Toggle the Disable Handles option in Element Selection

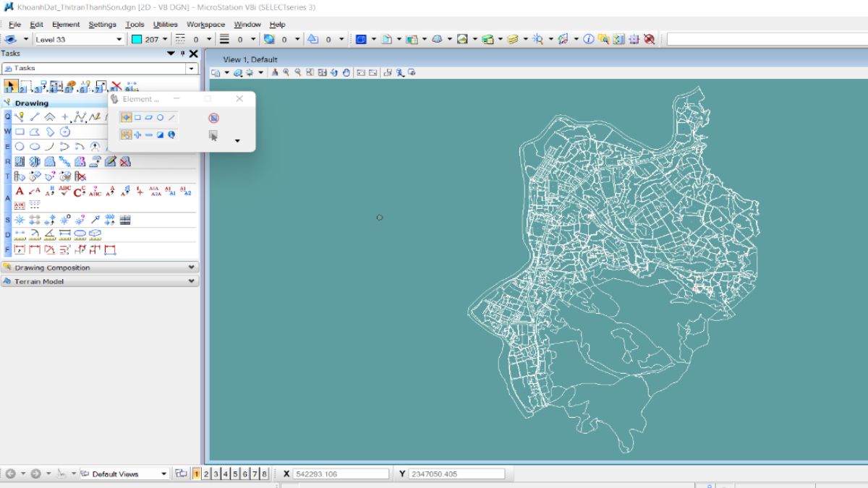coord(213,118)
